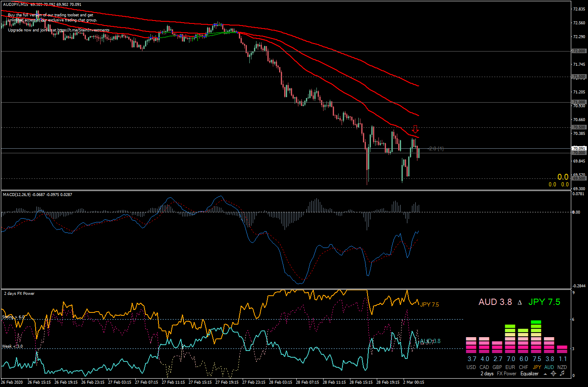588x387 pixels.
Task: Click the JPY equalizer strength bar column
Action: tap(536, 337)
